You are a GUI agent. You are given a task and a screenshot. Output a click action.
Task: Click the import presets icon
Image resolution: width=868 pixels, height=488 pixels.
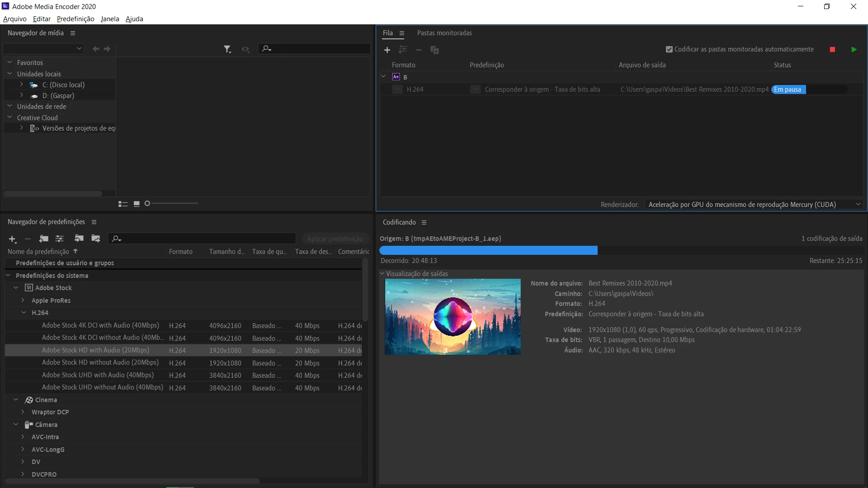79,239
